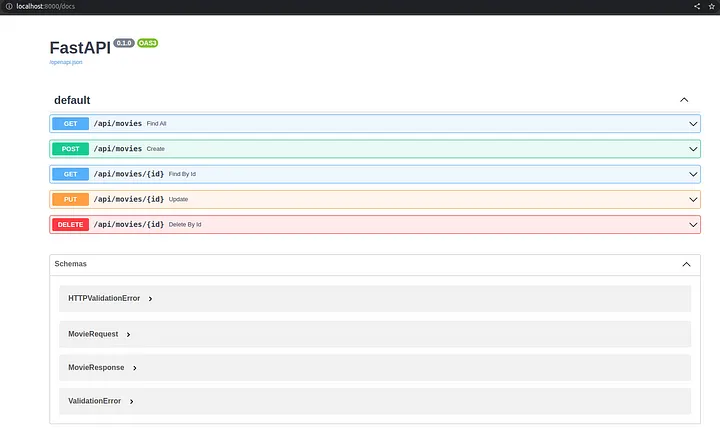Image resolution: width=720 pixels, height=435 pixels.
Task: Collapse the default section with its arrow
Action: pyautogui.click(x=684, y=100)
